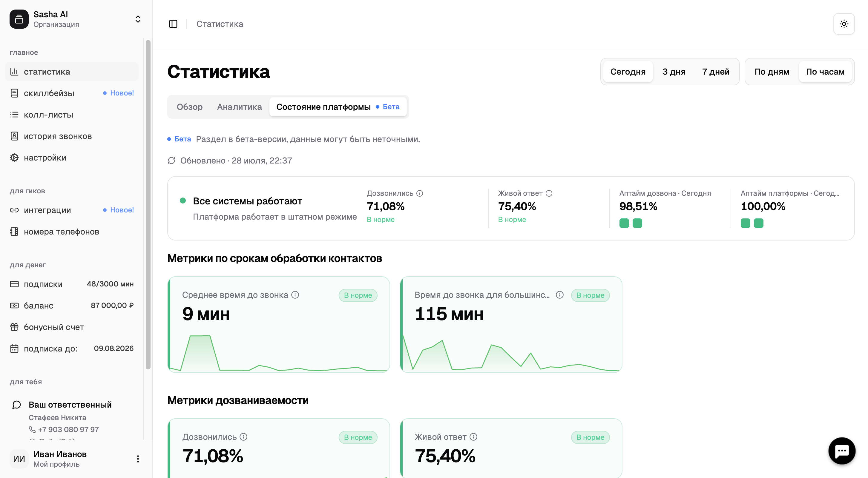Viewport: 868px width, 478px height.
Task: Open the Иван Иванов profile options menu
Action: point(138,459)
